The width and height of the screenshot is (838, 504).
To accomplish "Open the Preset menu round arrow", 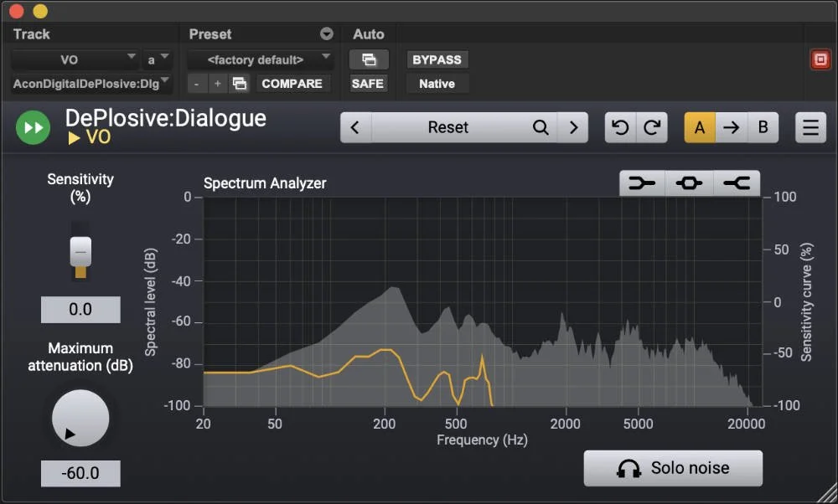I will click(327, 34).
